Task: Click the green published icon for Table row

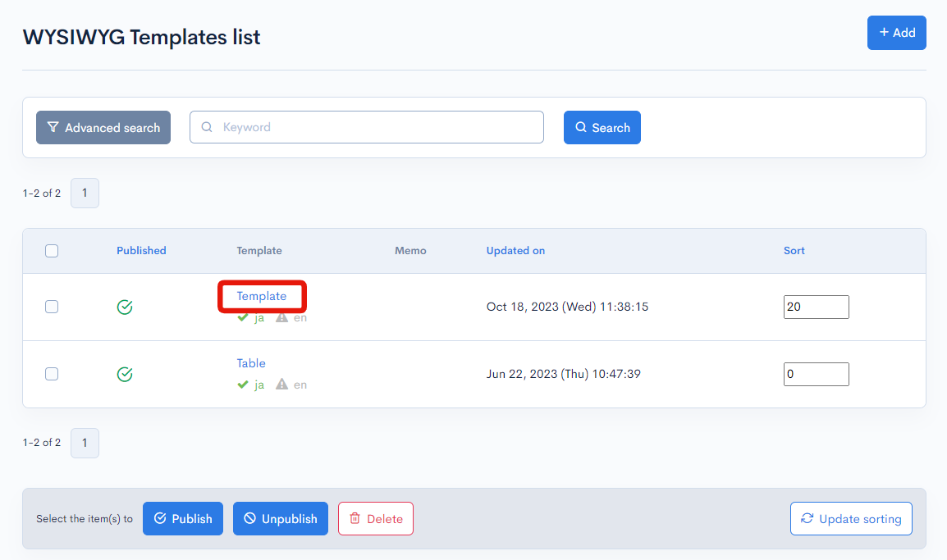Action: (125, 374)
